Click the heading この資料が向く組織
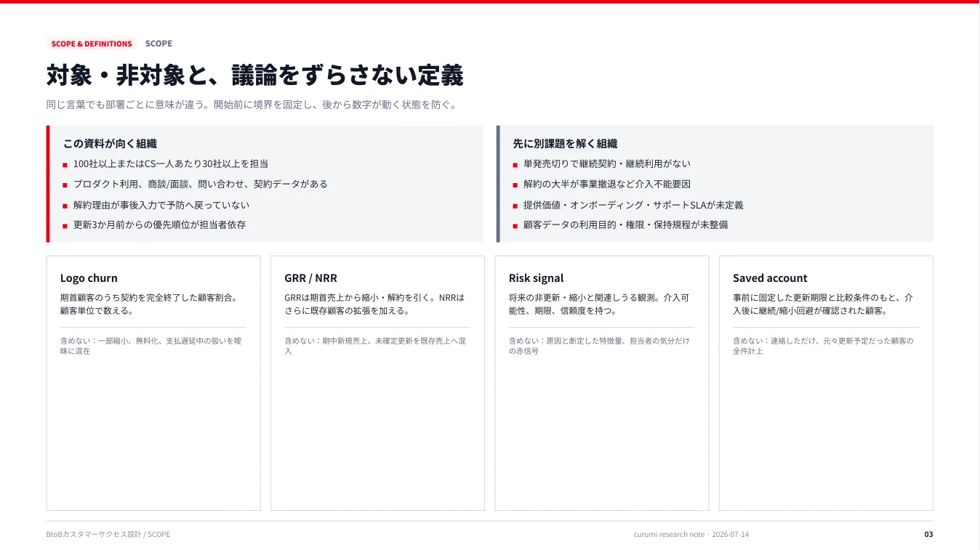 110,144
